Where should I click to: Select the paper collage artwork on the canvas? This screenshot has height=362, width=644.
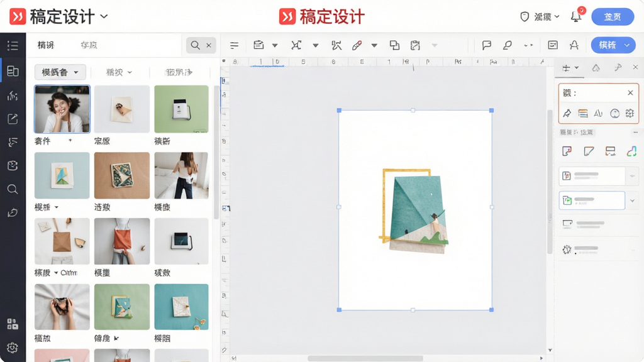[414, 211]
